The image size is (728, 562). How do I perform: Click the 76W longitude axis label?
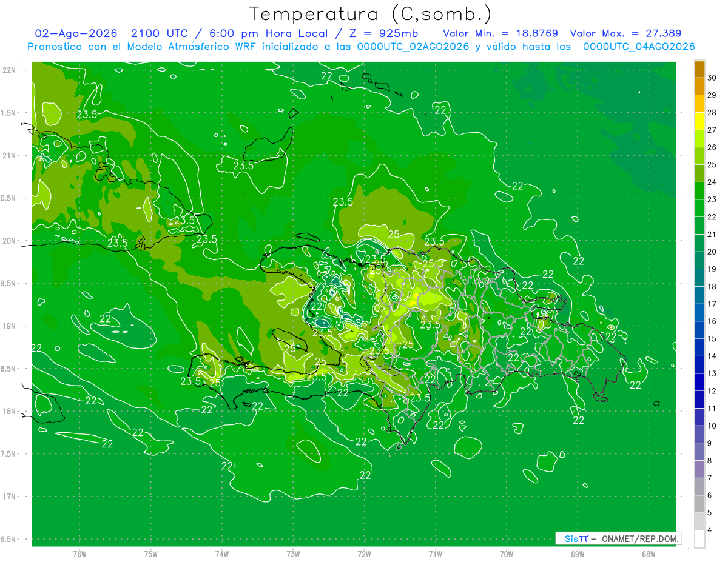(79, 554)
